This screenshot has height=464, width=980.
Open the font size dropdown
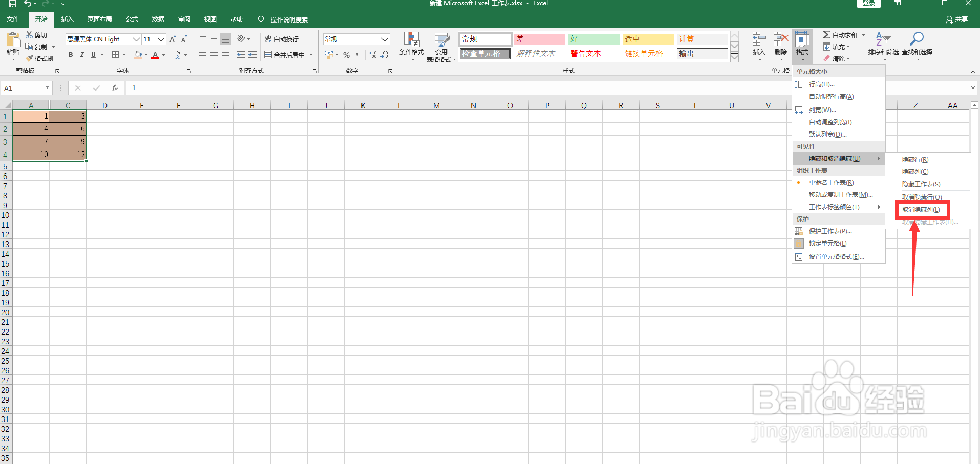[x=161, y=39]
